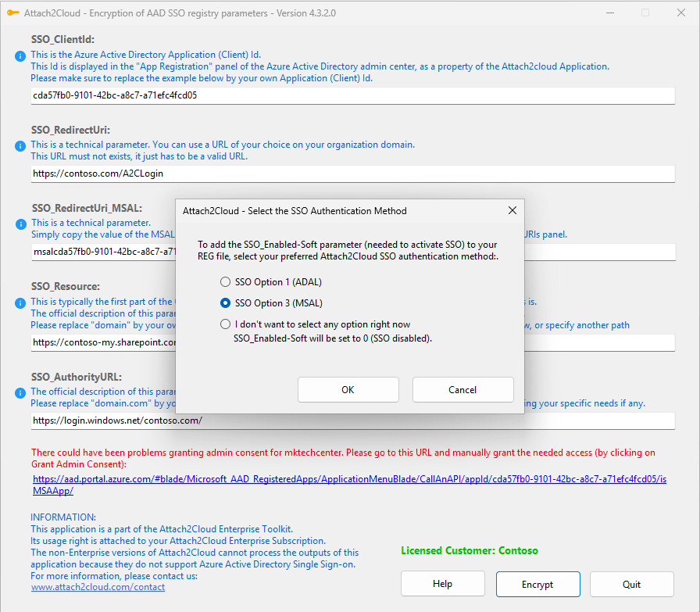Select SSO Option 3 (MSAL)
700x612 pixels.
(x=225, y=303)
